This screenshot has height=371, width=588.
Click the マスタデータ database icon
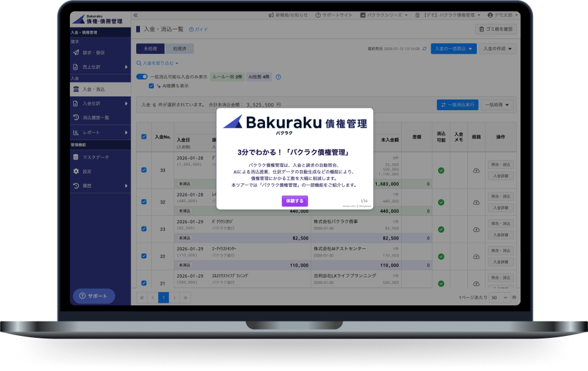tap(76, 157)
